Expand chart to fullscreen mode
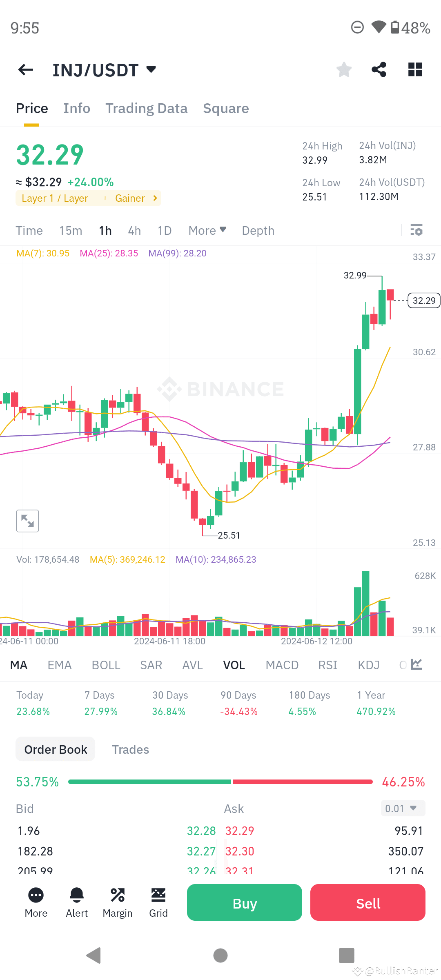 pos(27,520)
